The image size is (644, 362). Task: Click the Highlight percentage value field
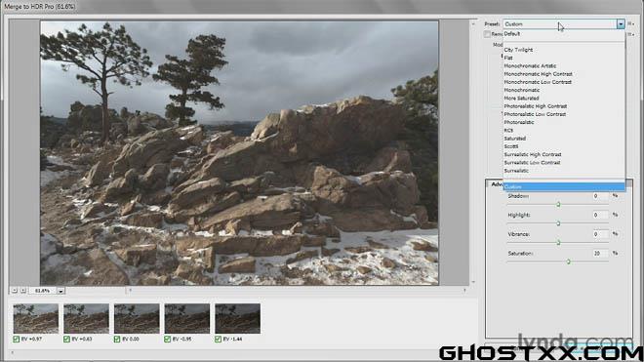600,215
